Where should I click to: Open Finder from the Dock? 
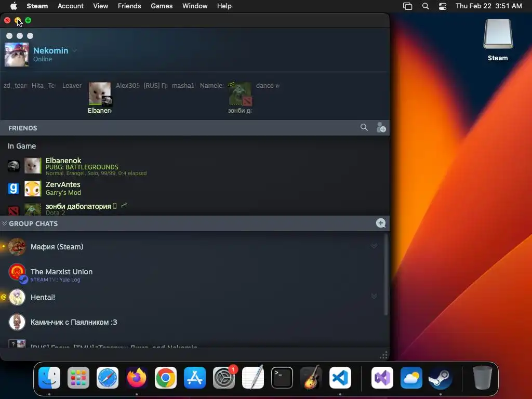point(49,377)
